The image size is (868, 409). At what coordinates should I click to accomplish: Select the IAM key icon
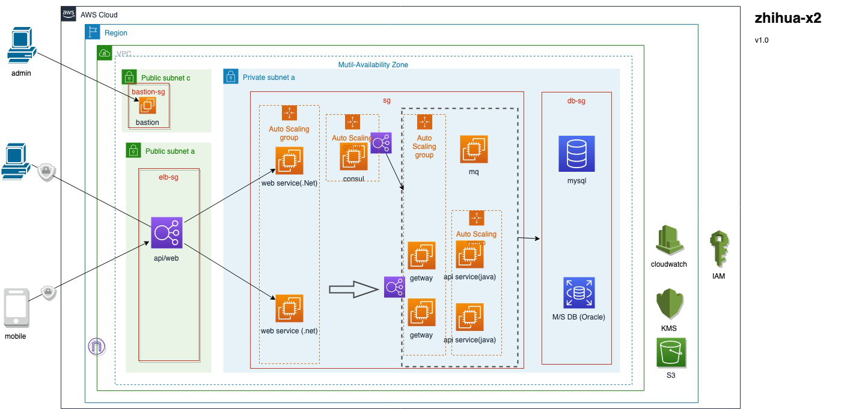[718, 249]
